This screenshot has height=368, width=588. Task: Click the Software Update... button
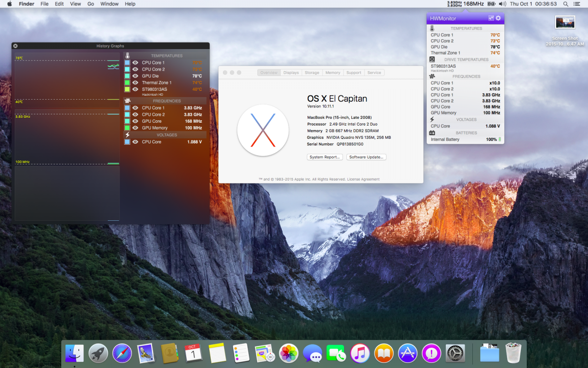click(x=367, y=157)
